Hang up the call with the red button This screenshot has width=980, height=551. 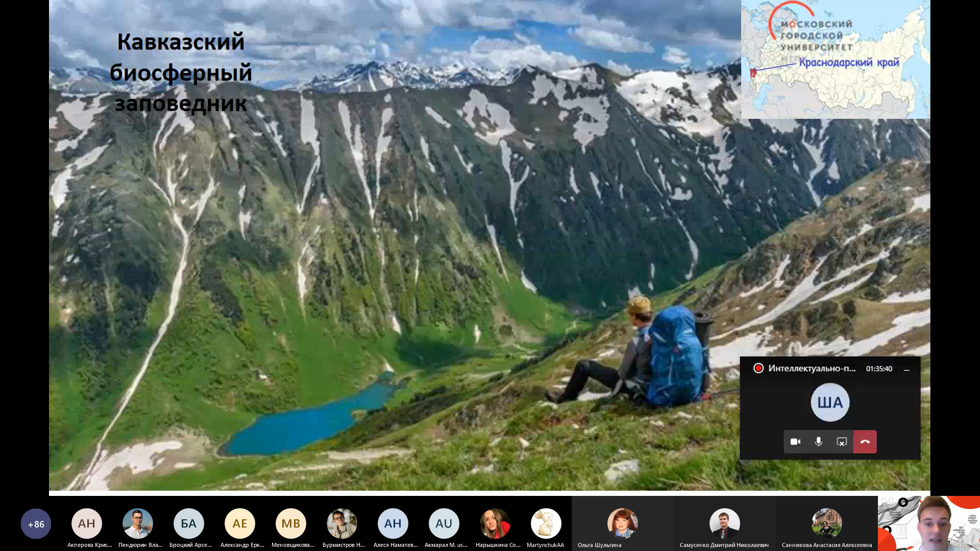click(865, 442)
